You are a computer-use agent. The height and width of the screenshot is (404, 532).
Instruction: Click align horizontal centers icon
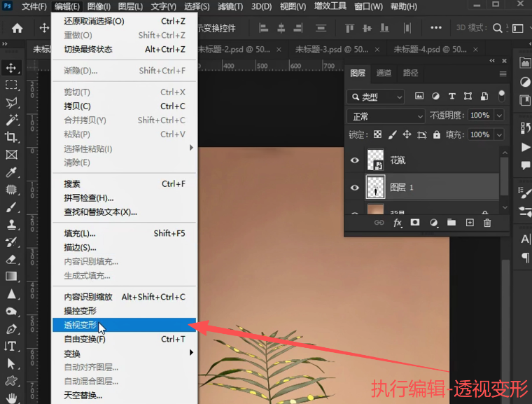pyautogui.click(x=281, y=28)
